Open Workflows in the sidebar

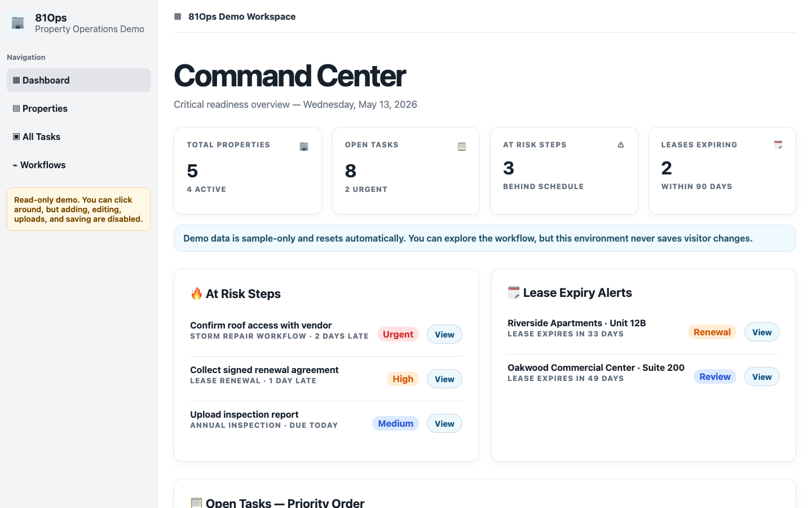78,165
